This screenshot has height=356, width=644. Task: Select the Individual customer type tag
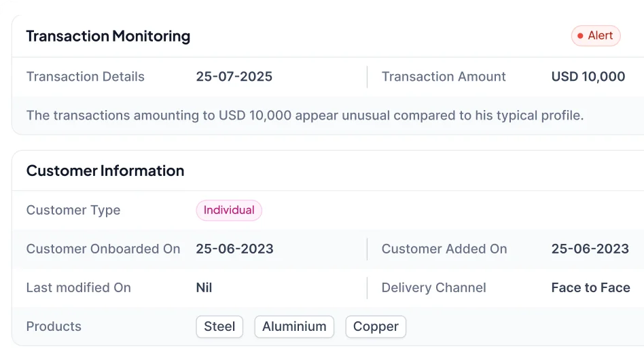coord(229,211)
